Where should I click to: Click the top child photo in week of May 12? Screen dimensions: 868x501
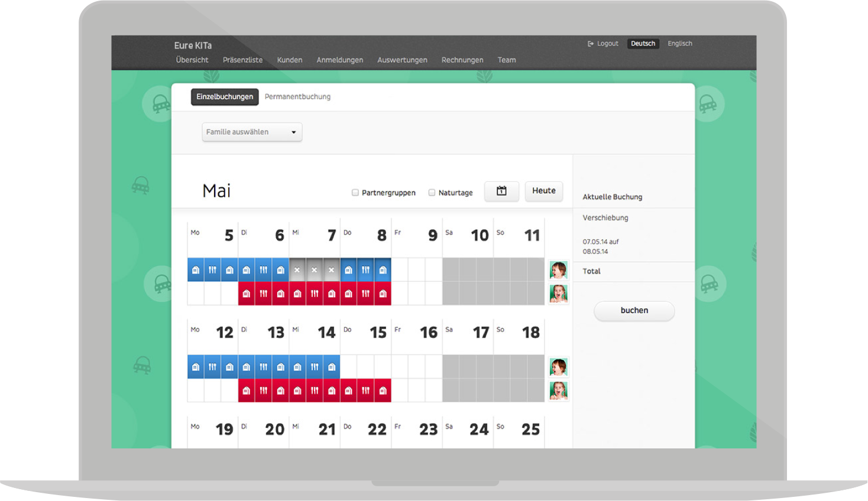(x=558, y=367)
